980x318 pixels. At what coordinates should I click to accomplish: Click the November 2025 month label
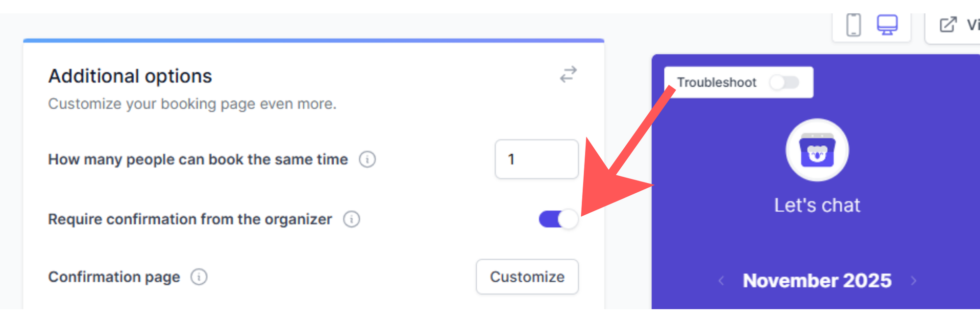(817, 280)
